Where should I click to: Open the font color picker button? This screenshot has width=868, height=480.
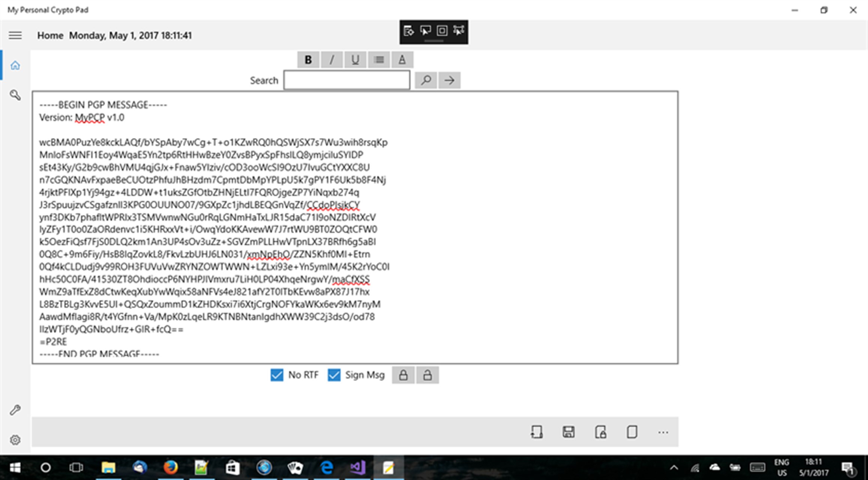tap(402, 59)
